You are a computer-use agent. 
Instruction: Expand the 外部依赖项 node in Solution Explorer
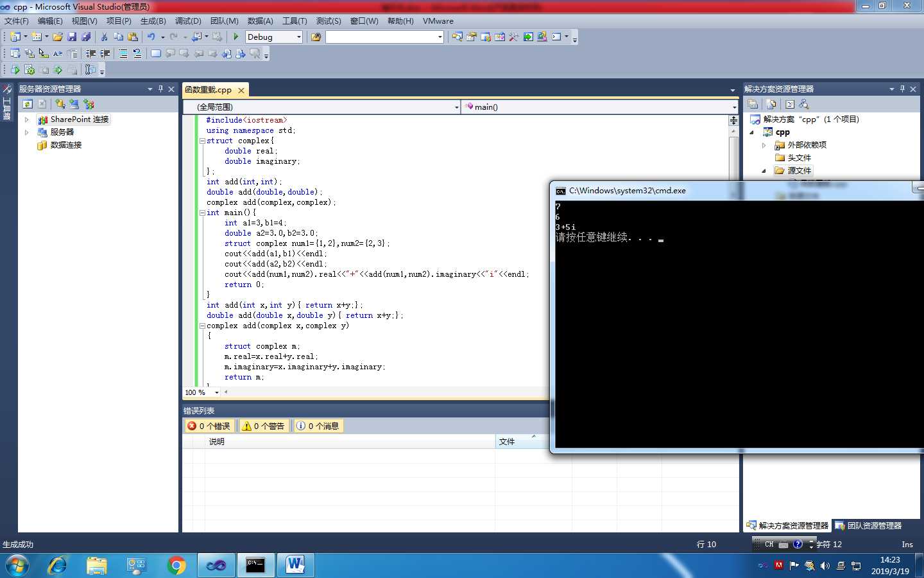click(764, 145)
